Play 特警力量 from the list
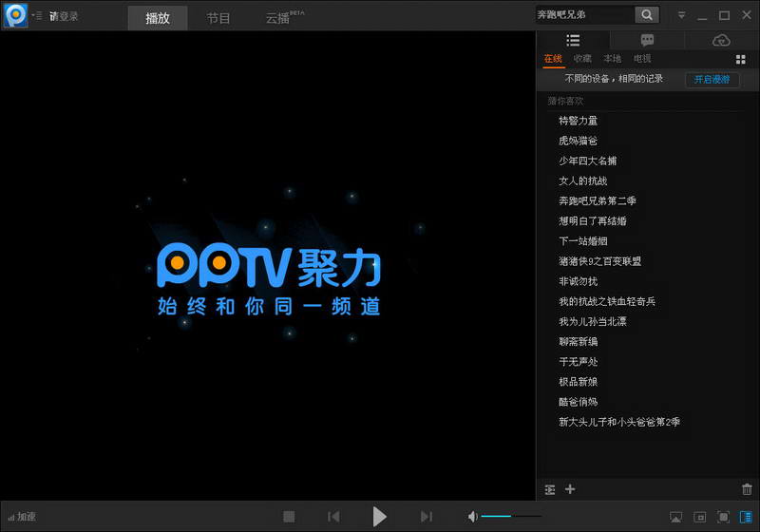 579,121
